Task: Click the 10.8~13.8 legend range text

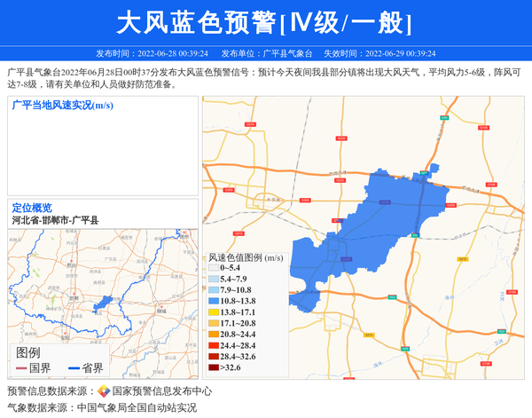Action: pos(238,301)
